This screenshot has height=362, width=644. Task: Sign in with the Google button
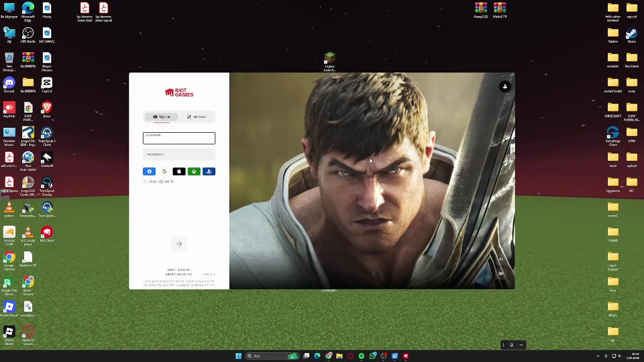pyautogui.click(x=164, y=171)
